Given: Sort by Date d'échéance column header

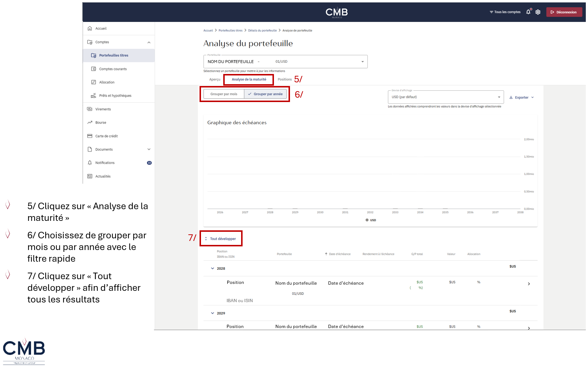Looking at the screenshot, I should pos(338,254).
